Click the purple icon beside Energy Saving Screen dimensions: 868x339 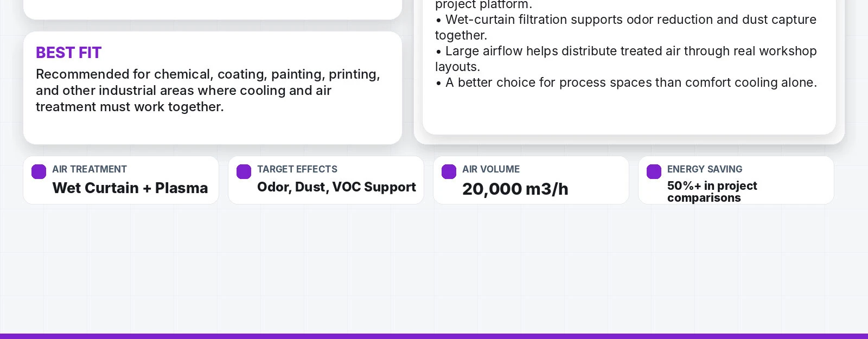654,171
